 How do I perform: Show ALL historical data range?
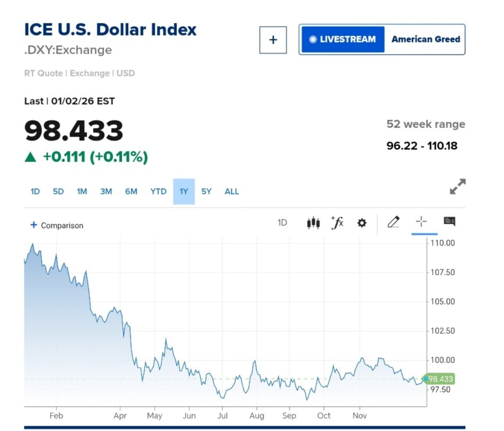coord(232,191)
